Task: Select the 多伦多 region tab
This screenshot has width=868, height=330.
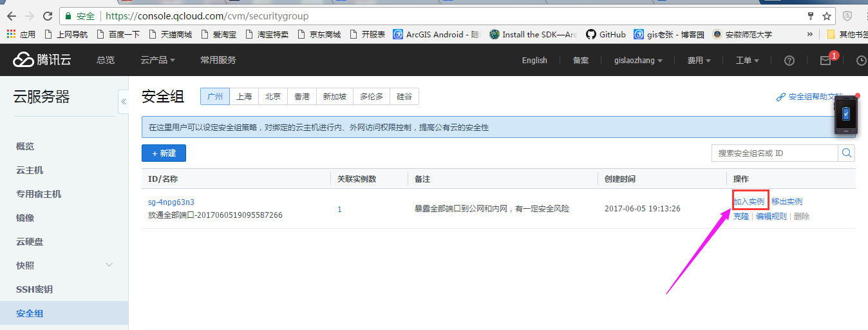Action: (372, 97)
